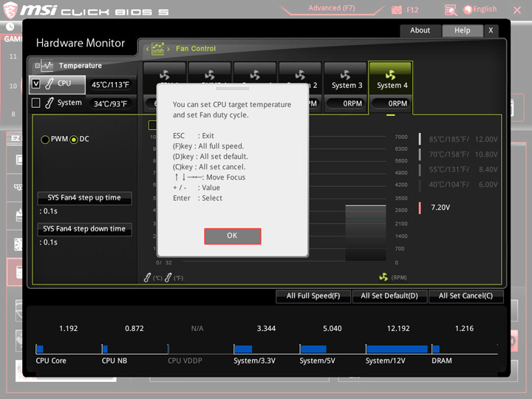Click the 55°C/131°F 8.40V marker

[420, 170]
